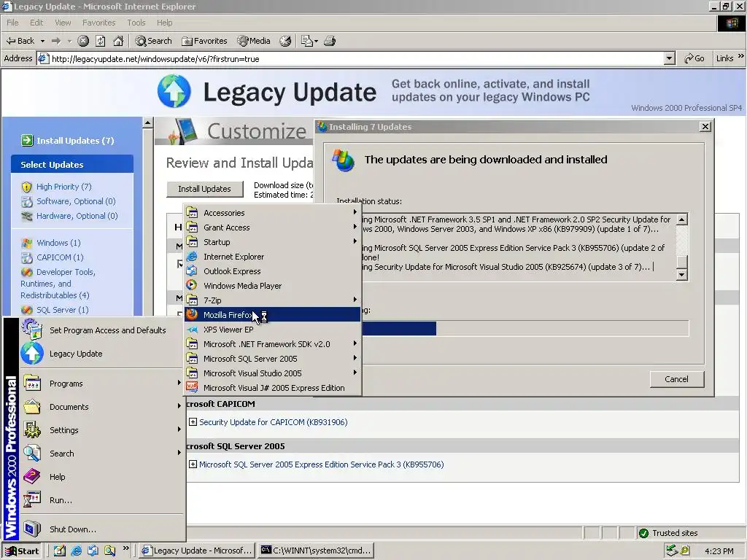Click the Start button
747x560 pixels.
click(22, 551)
